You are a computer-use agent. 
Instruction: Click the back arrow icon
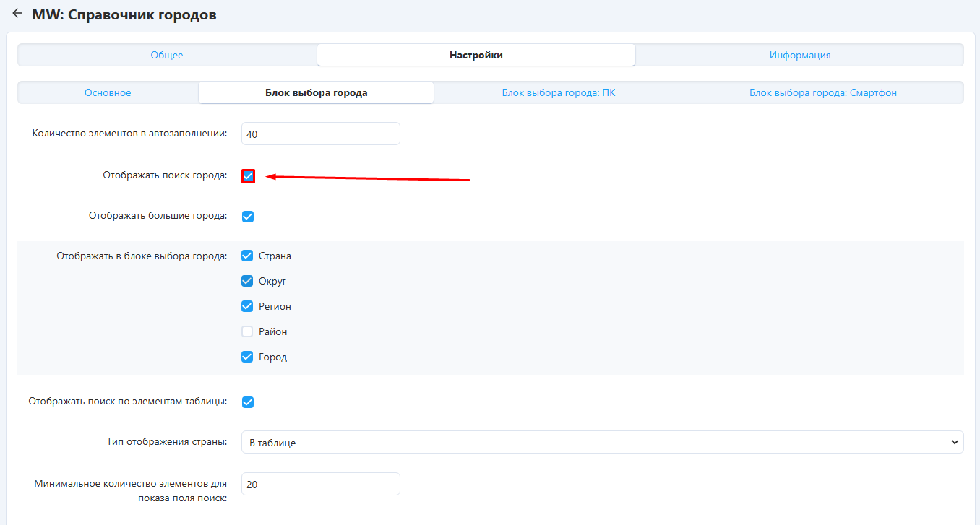[17, 14]
